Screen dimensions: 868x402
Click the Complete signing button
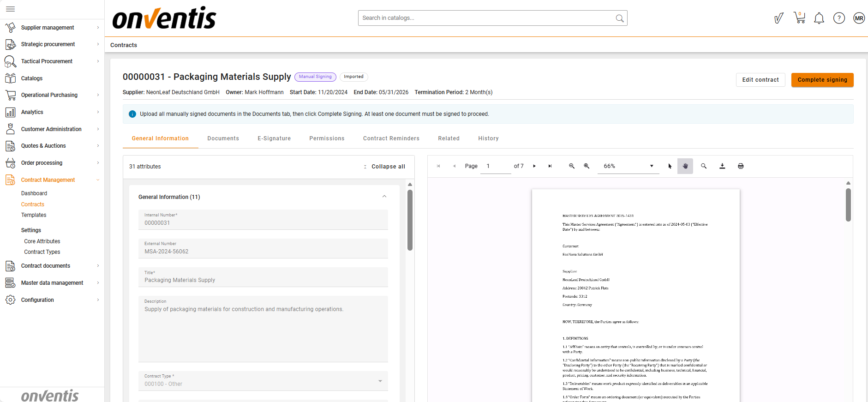[x=822, y=80]
